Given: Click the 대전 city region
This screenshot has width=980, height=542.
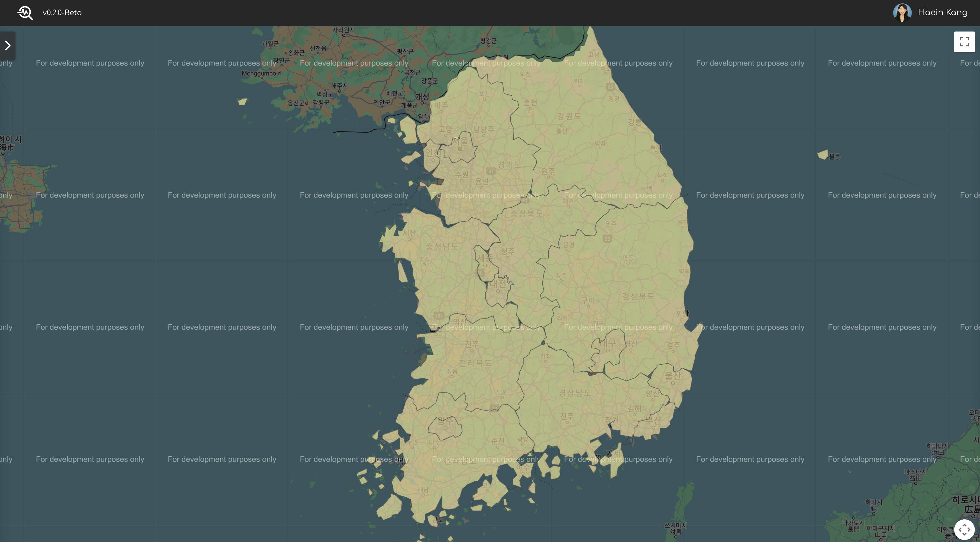Looking at the screenshot, I should point(498,291).
